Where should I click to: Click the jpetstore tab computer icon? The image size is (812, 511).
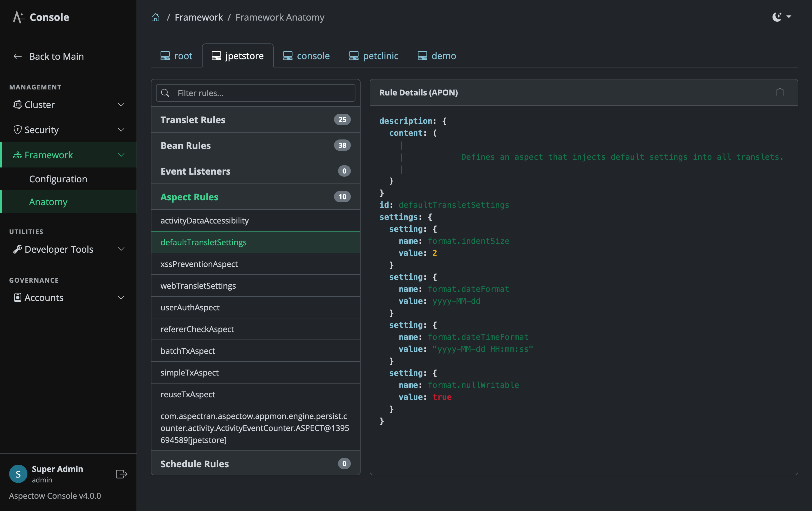pos(216,56)
